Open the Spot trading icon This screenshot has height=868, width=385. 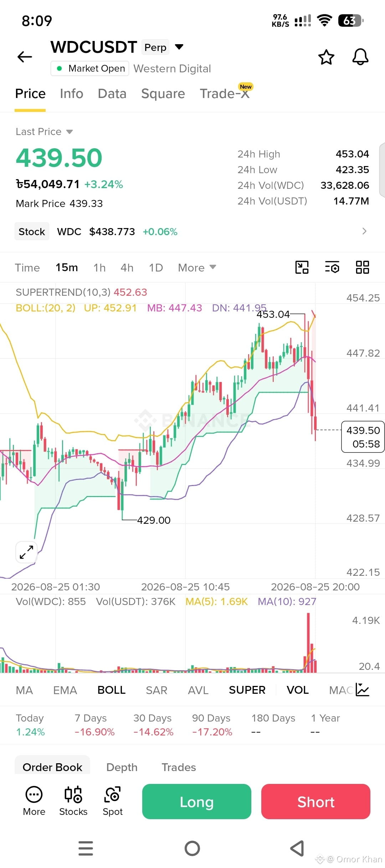(x=113, y=801)
